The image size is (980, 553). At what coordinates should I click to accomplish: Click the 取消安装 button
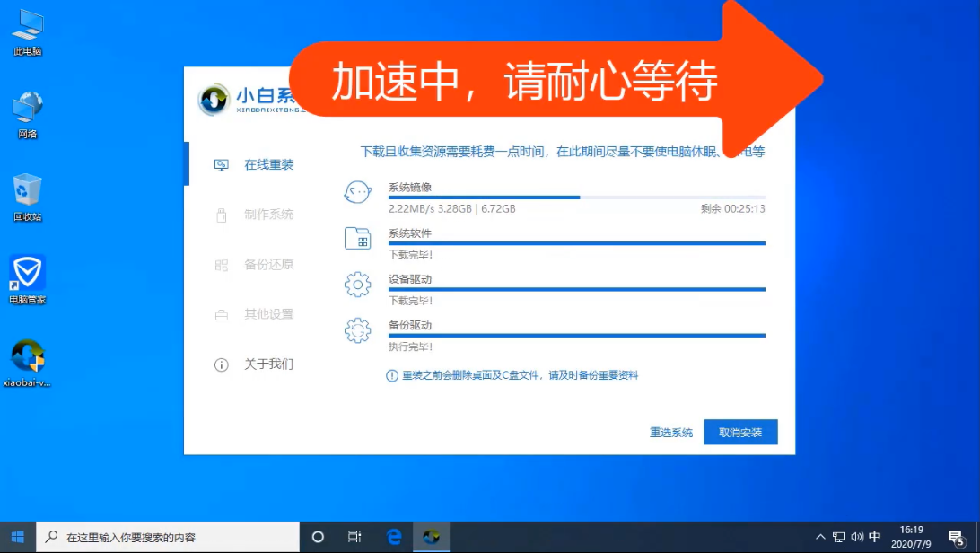click(x=740, y=432)
